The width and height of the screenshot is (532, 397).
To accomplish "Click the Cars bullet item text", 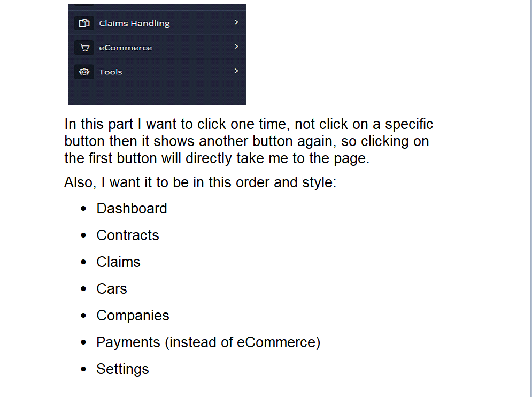I will pos(112,289).
